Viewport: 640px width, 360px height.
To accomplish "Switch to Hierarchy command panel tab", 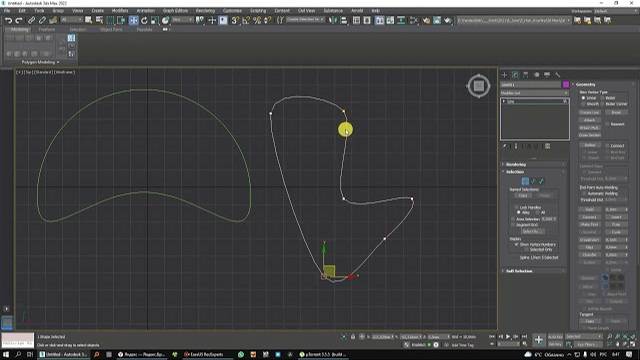I will 526,75.
